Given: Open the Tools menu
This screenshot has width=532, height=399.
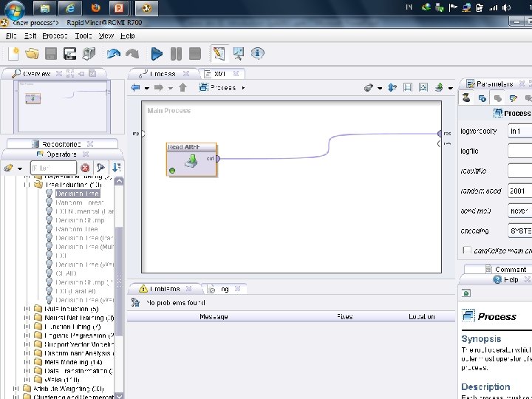Looking at the screenshot, I should coord(83,35).
